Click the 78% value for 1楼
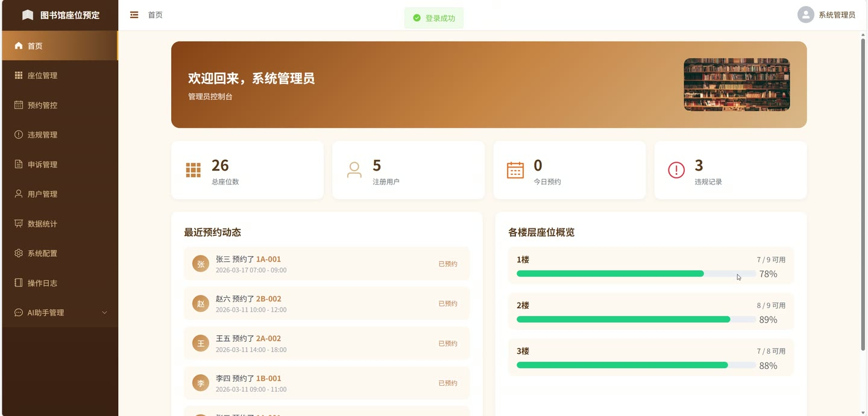The height and width of the screenshot is (416, 868). [x=768, y=274]
